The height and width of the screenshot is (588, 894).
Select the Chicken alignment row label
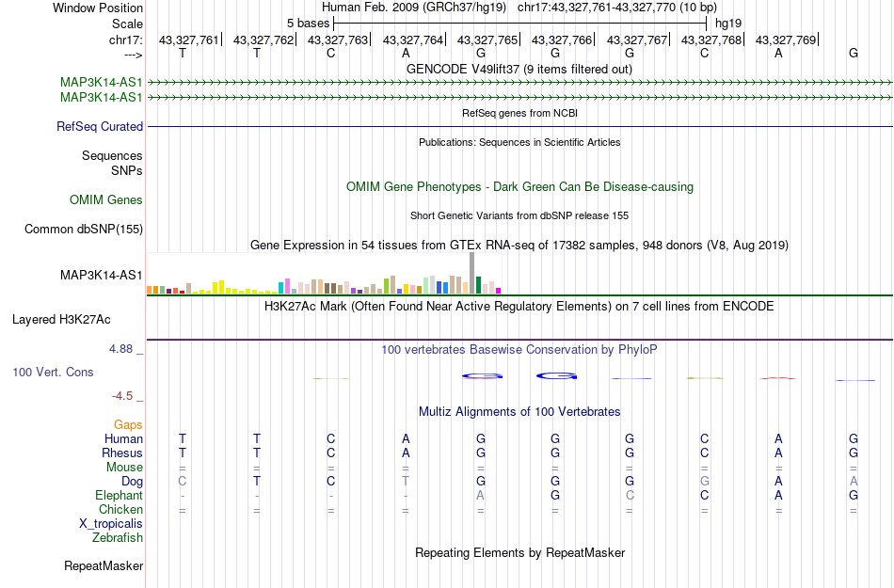pyautogui.click(x=120, y=509)
